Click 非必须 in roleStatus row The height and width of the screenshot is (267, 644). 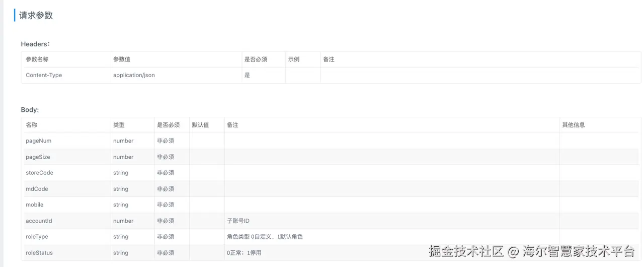[166, 252]
